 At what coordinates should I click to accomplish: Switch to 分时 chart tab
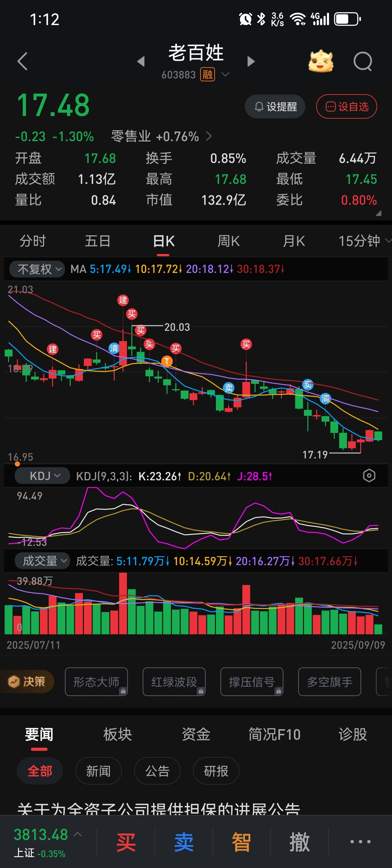tap(33, 241)
